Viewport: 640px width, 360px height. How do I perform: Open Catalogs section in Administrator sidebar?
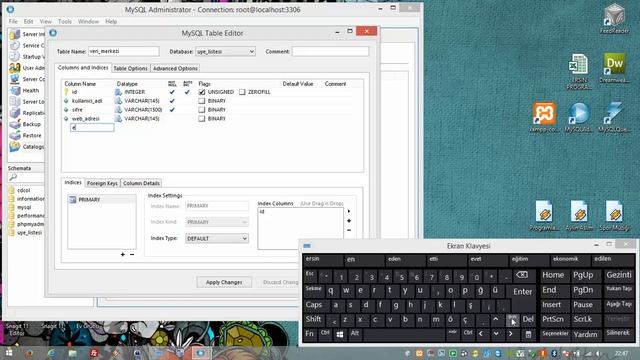(25, 147)
